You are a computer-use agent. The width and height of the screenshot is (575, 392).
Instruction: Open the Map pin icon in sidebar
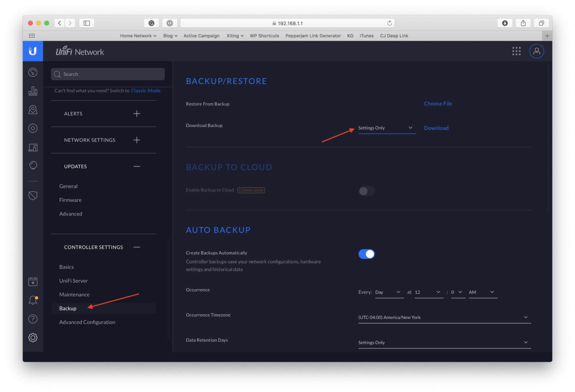33,110
